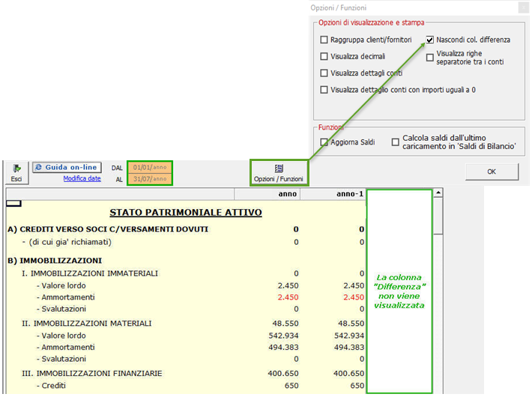Viewport: 532px width, 397px height.
Task: Click the 48.550 value in anno-1 column
Action: (x=351, y=324)
